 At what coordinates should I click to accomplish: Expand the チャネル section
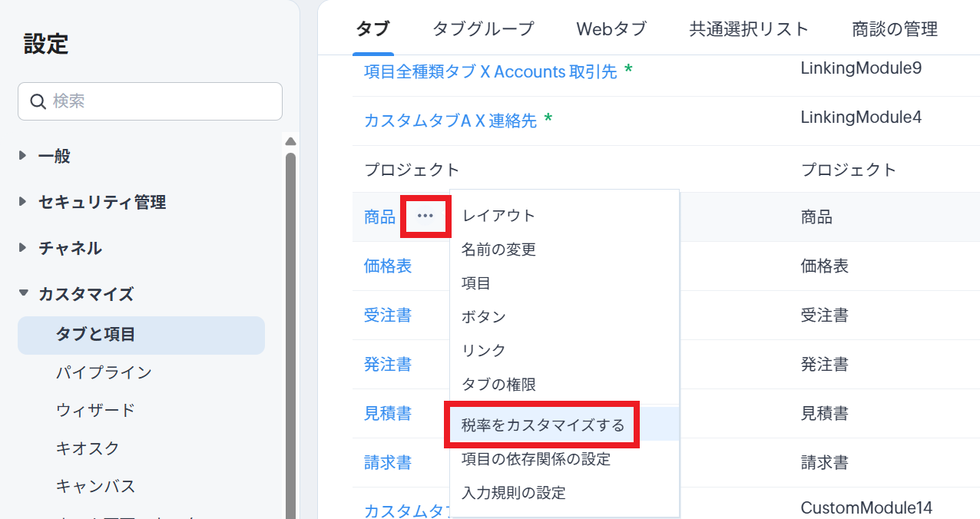click(23, 248)
